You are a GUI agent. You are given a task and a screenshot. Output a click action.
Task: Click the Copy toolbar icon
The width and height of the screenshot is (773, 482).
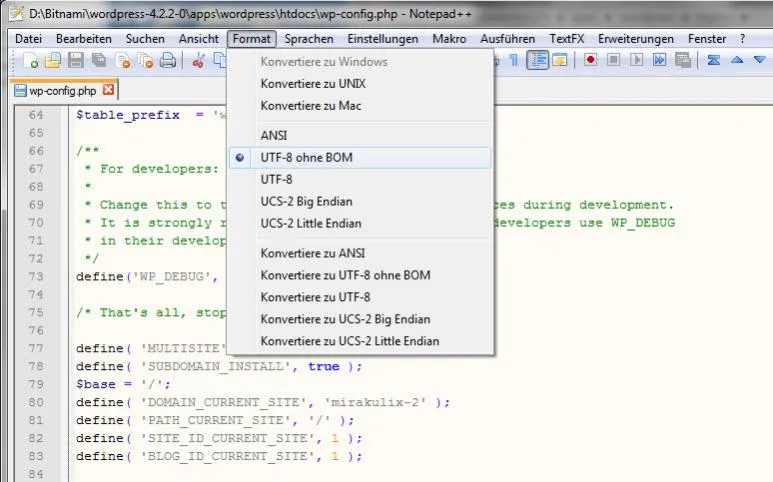click(x=220, y=61)
